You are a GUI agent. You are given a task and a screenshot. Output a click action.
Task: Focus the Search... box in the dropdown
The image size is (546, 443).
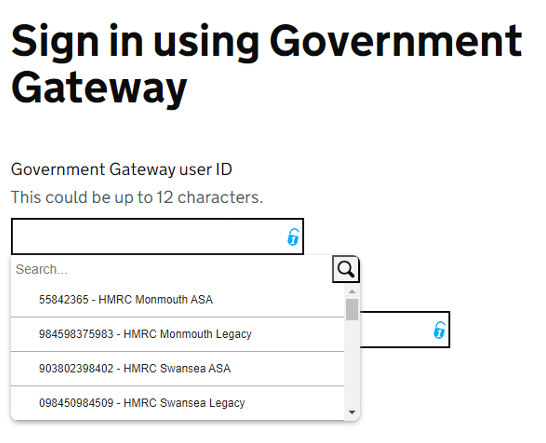pos(172,270)
